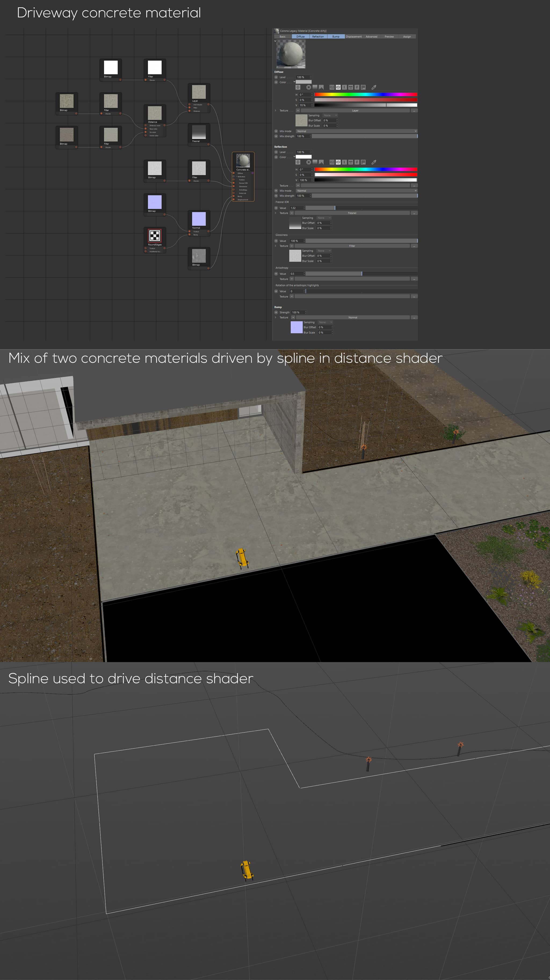Open color swatches grid in Diffuse section
The width and height of the screenshot is (550, 980).
point(363,87)
